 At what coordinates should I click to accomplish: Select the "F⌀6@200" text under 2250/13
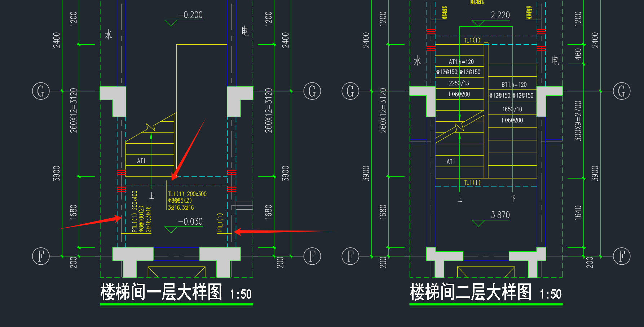tap(459, 94)
